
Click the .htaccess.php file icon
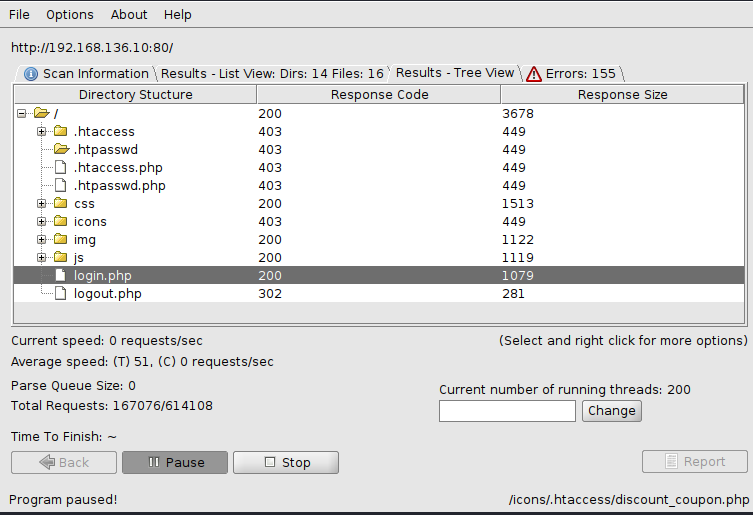click(x=60, y=168)
